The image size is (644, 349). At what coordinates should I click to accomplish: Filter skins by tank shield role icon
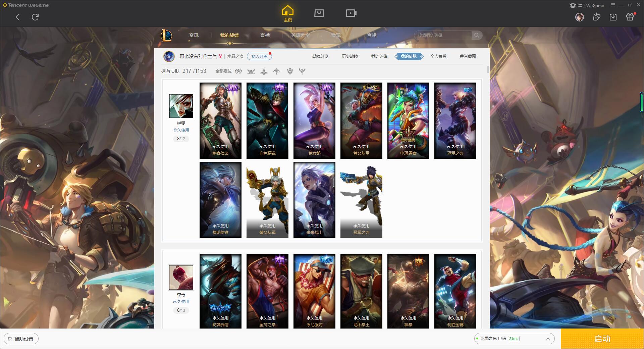point(290,71)
